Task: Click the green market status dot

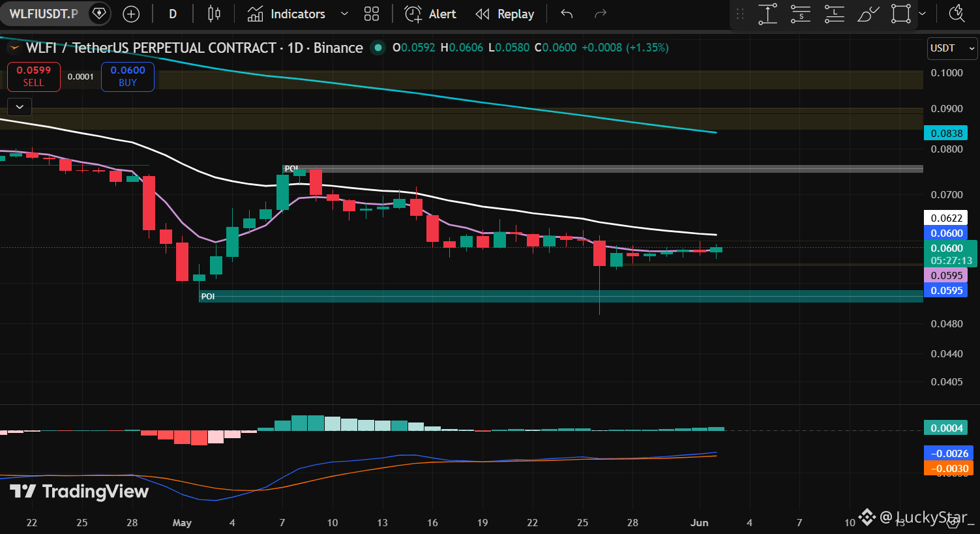Action: tap(377, 48)
